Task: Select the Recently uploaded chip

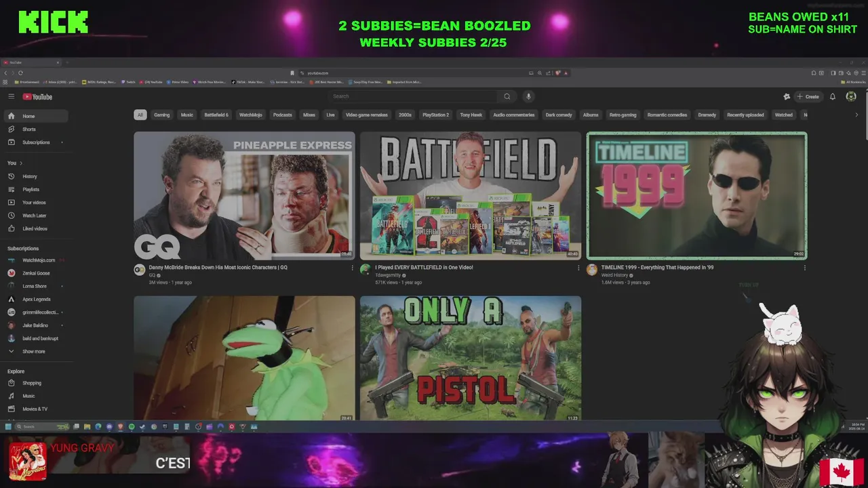Action: (746, 115)
